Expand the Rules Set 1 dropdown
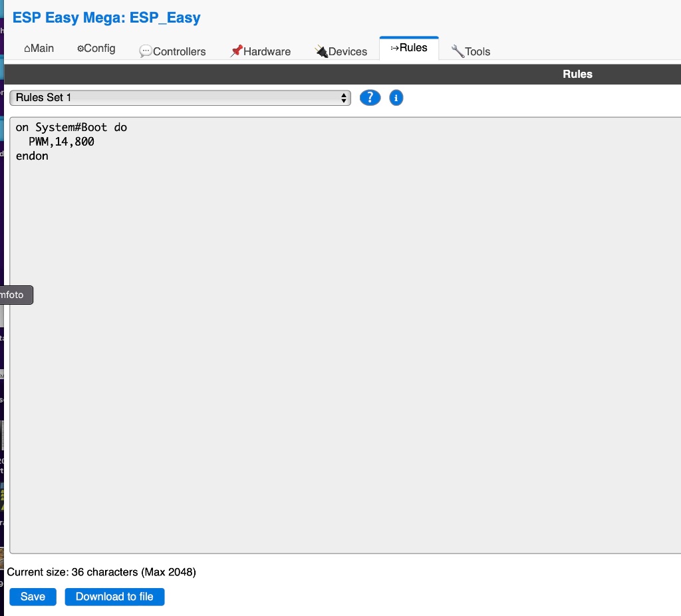Screen dimensions: 681x616 point(180,98)
